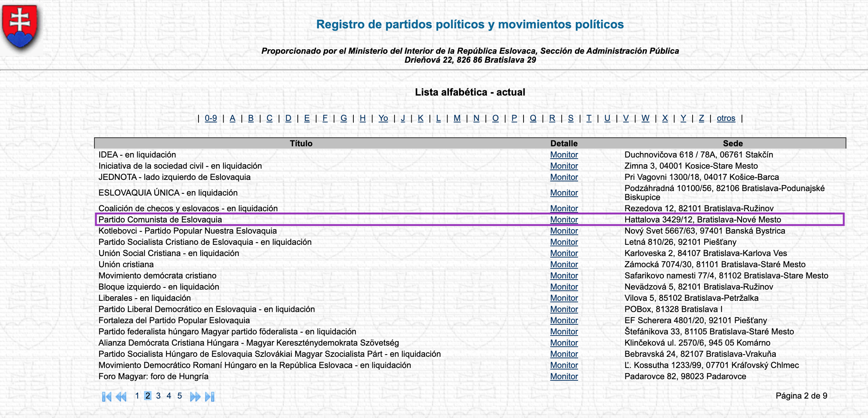Click 'Registro de partidos políticos' page title
Viewport: 868px width, 418px height.
coord(470,24)
